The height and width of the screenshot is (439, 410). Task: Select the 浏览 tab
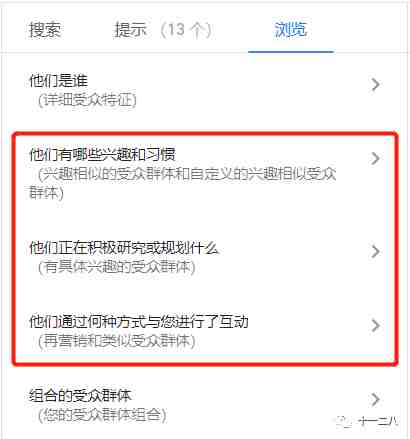click(290, 30)
